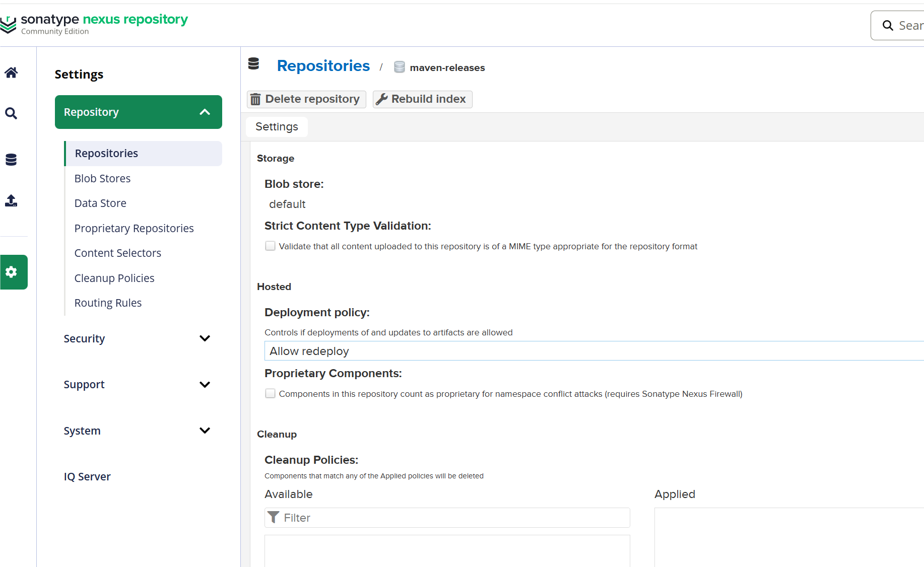The image size is (924, 567).
Task: Click the Delete repository button
Action: tap(306, 99)
